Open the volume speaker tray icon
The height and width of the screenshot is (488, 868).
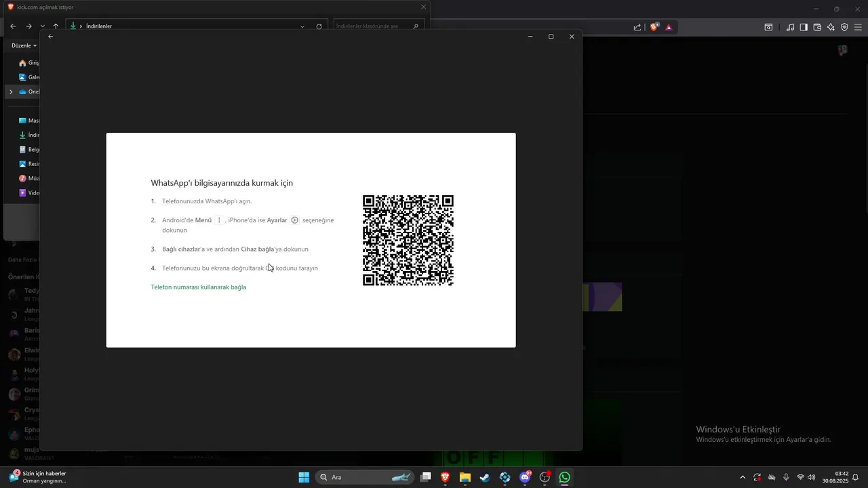812,477
